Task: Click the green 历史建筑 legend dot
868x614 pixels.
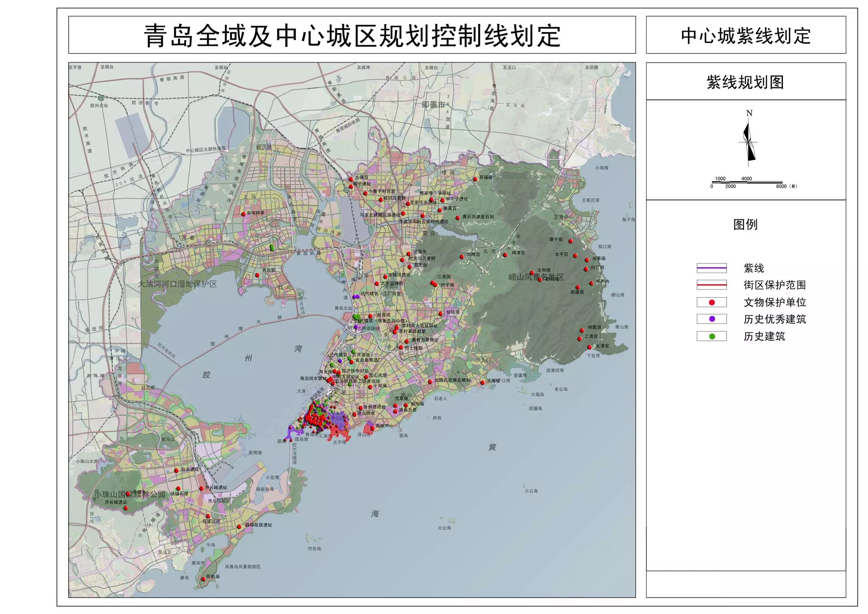Action: click(x=711, y=336)
